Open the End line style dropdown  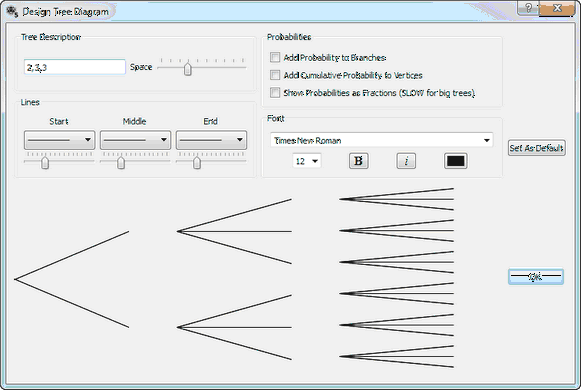[x=211, y=140]
